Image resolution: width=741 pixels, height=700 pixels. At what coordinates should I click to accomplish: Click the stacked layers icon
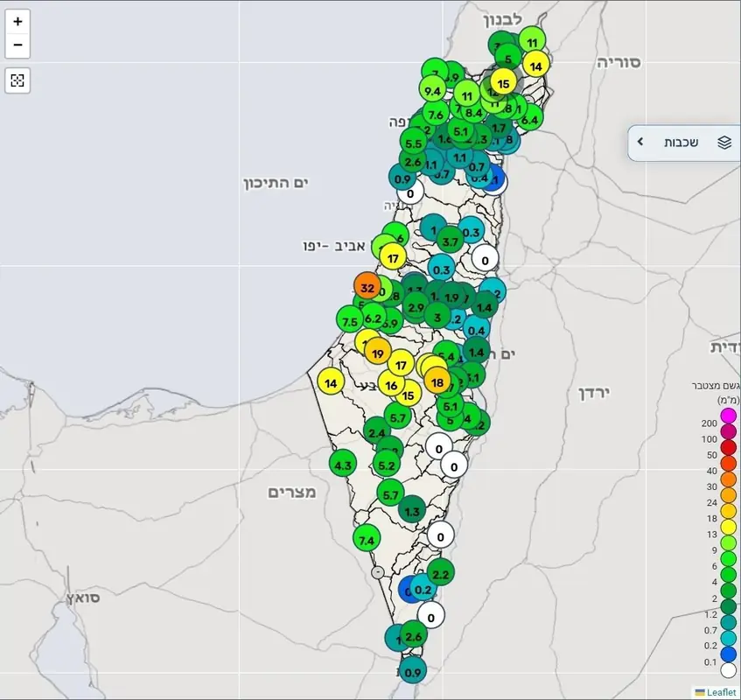(724, 143)
